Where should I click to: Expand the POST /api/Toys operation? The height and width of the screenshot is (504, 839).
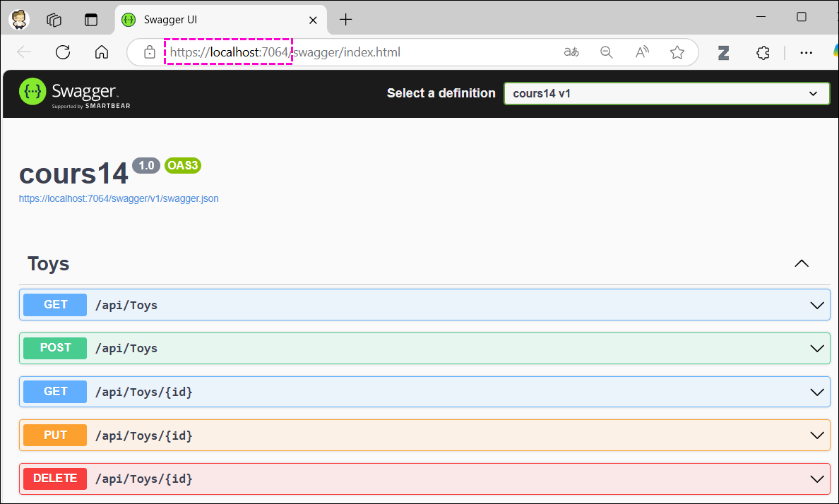(817, 348)
